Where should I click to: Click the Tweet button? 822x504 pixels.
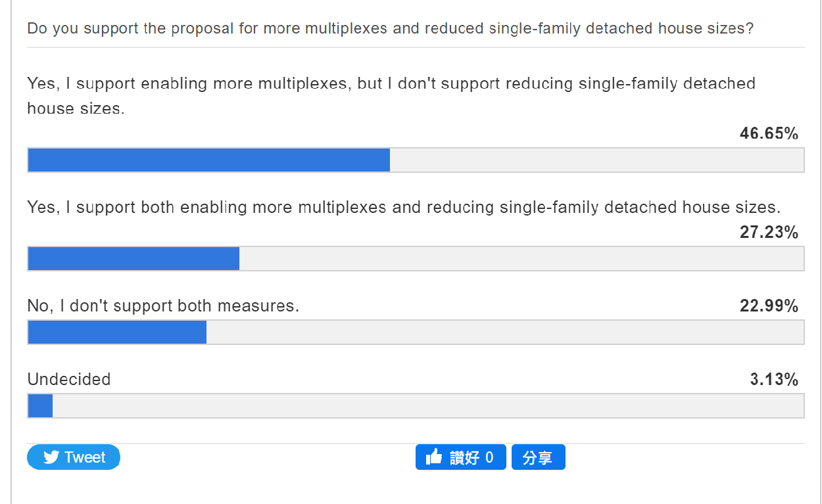click(x=74, y=457)
